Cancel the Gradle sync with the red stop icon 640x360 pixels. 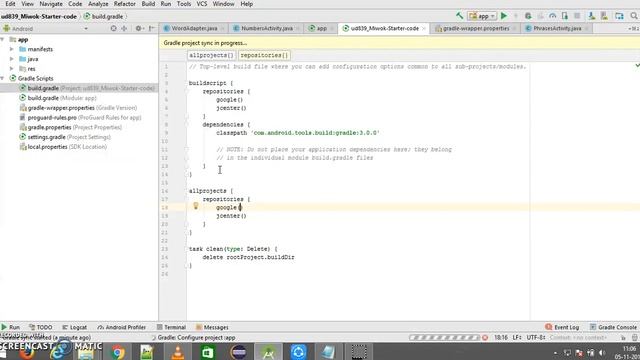pos(484,338)
